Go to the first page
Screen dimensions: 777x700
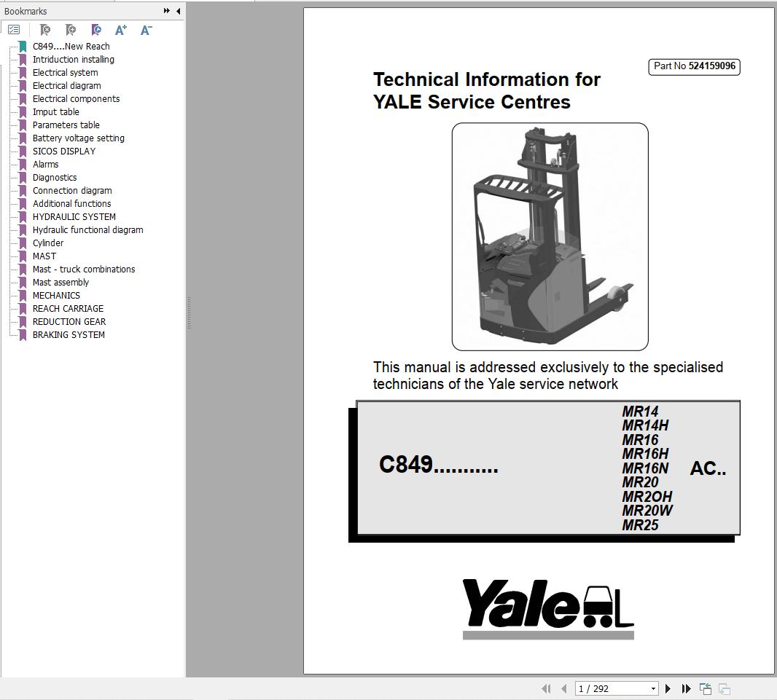tap(547, 688)
